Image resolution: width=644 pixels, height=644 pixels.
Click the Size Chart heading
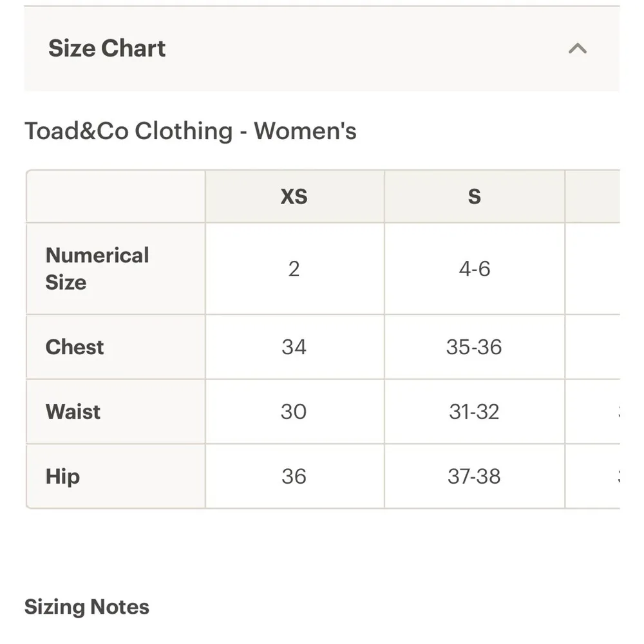point(107,48)
